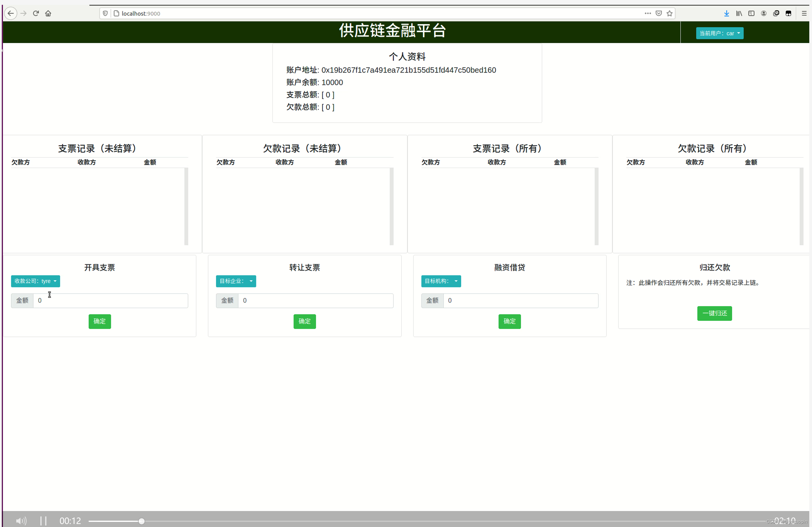Bookmark this page with the star icon
Viewport: 812px width, 527px height.
(x=669, y=13)
